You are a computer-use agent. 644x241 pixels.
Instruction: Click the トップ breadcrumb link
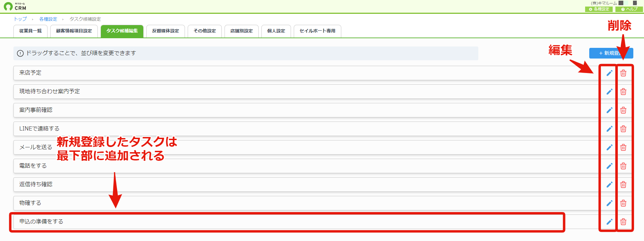[20, 19]
